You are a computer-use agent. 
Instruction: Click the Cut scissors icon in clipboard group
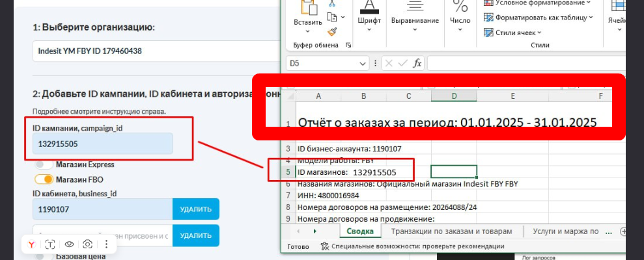point(332,4)
